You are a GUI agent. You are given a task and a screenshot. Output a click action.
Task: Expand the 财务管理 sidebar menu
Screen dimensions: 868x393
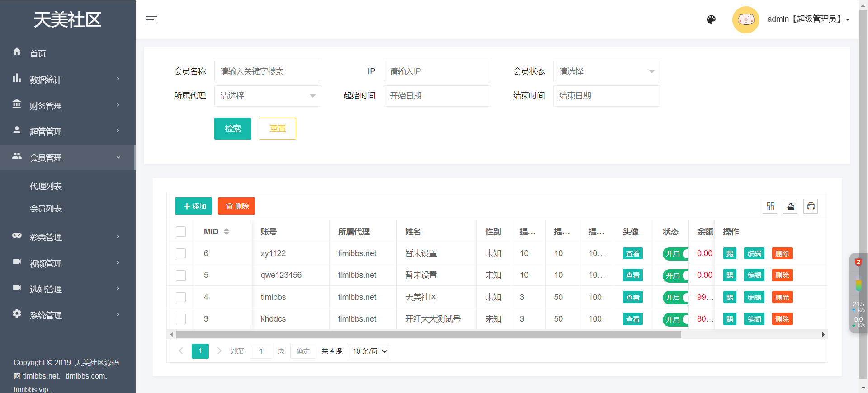coord(67,106)
